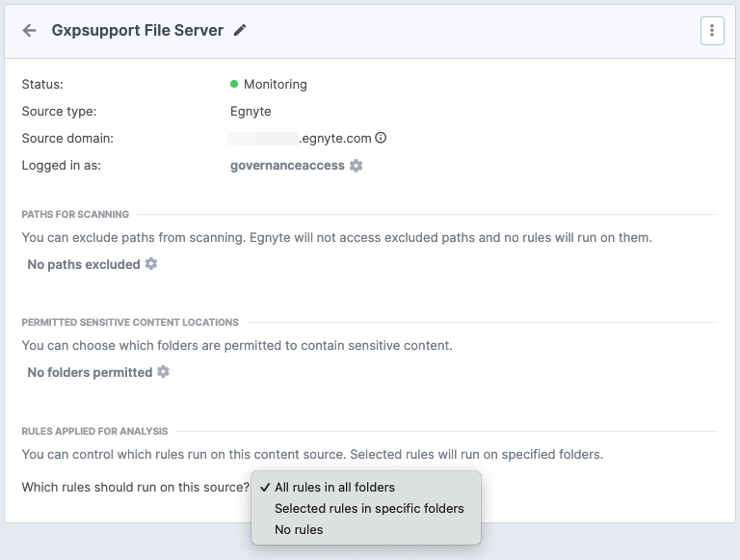
Task: Click the No folders permitted link
Action: [x=90, y=373]
